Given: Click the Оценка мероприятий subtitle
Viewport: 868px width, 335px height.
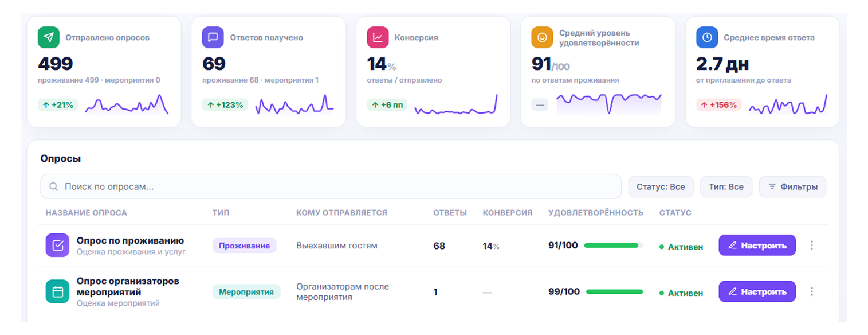Looking at the screenshot, I should click(x=118, y=303).
